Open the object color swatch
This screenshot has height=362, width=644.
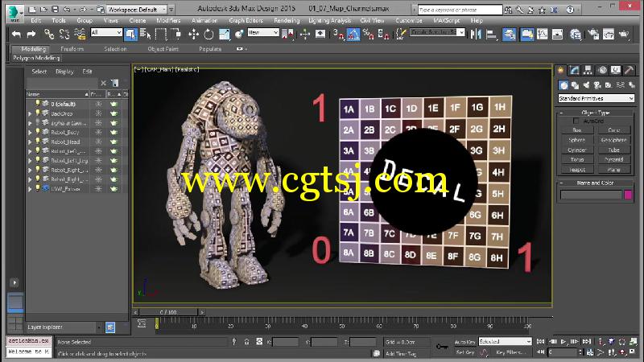coord(628,195)
